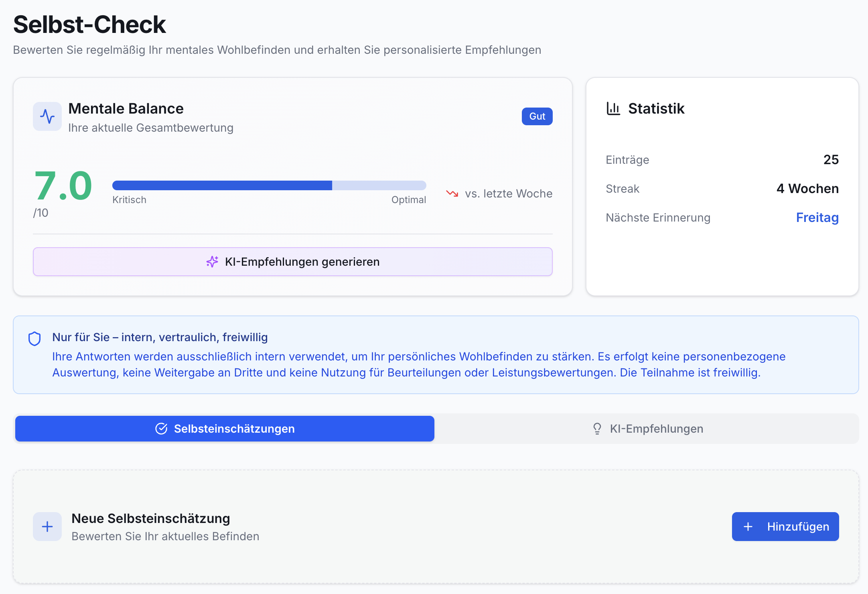
Task: Click the Gut status badge
Action: (x=537, y=116)
